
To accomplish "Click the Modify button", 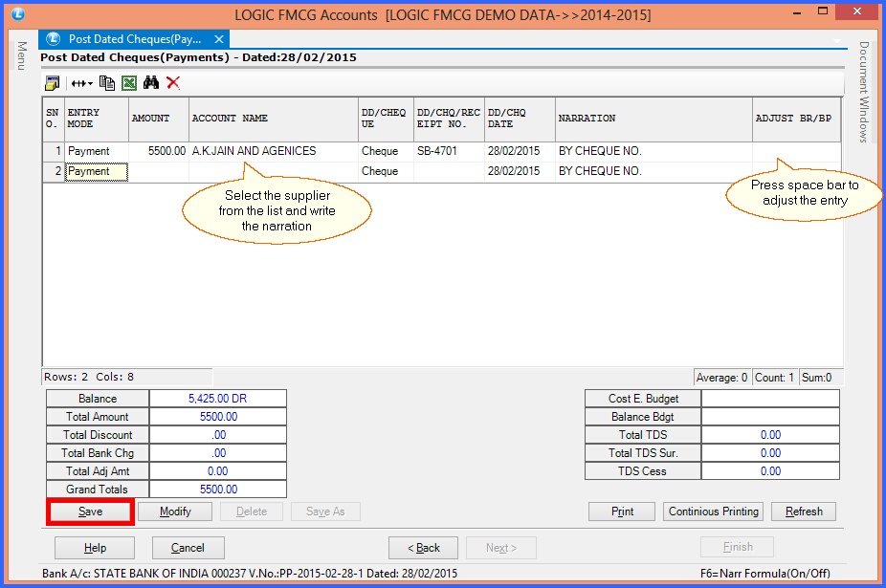I will [175, 512].
